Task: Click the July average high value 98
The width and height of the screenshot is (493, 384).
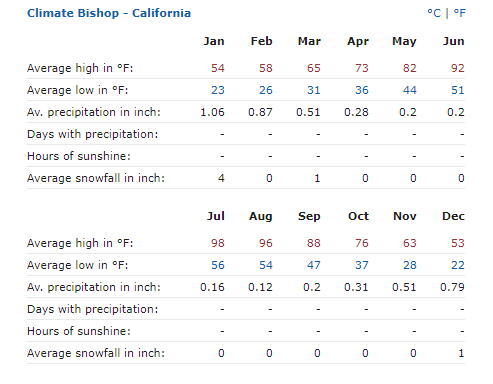Action: 218,243
